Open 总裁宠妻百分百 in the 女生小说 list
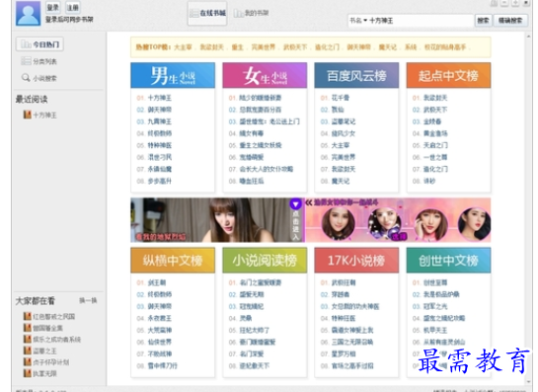The image size is (538, 392). click(260, 110)
